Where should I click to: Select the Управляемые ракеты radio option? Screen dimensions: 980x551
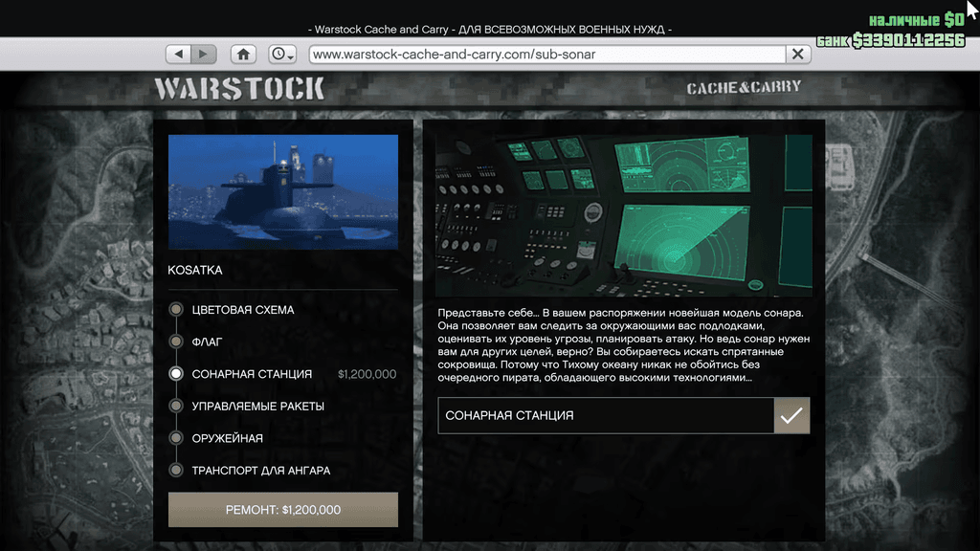pos(176,406)
